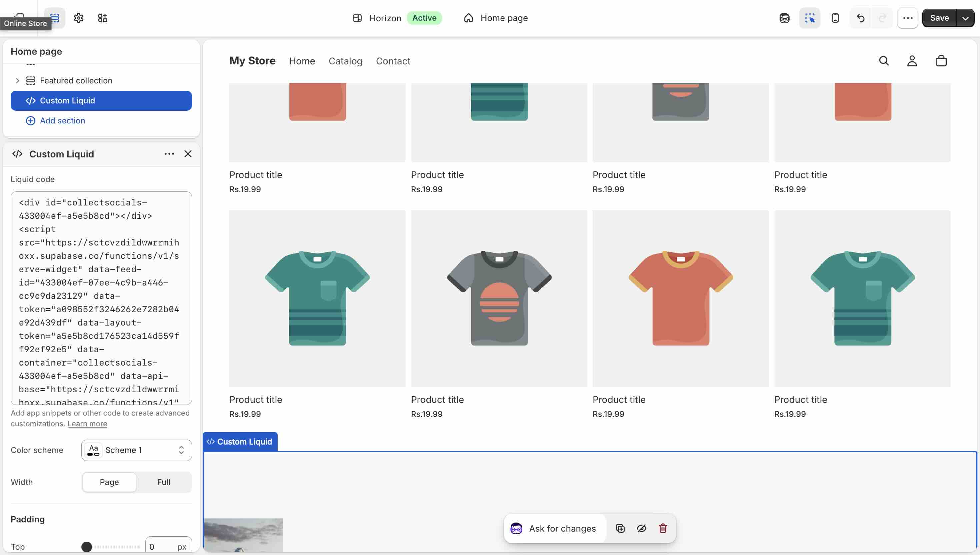This screenshot has width=980, height=555.
Task: Click Ask for changes button
Action: click(555, 528)
